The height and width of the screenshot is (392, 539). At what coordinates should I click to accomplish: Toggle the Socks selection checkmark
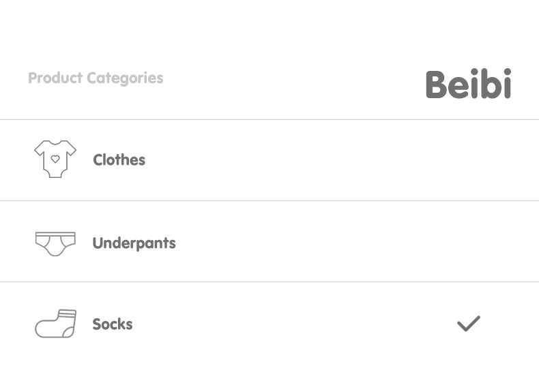point(469,324)
